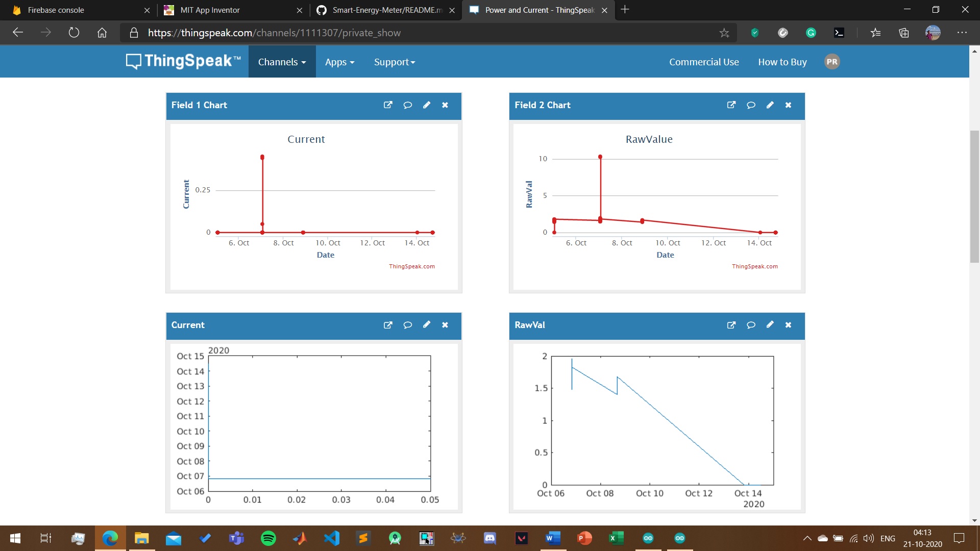Open the Support dropdown menu
The width and height of the screenshot is (980, 551).
pos(394,62)
